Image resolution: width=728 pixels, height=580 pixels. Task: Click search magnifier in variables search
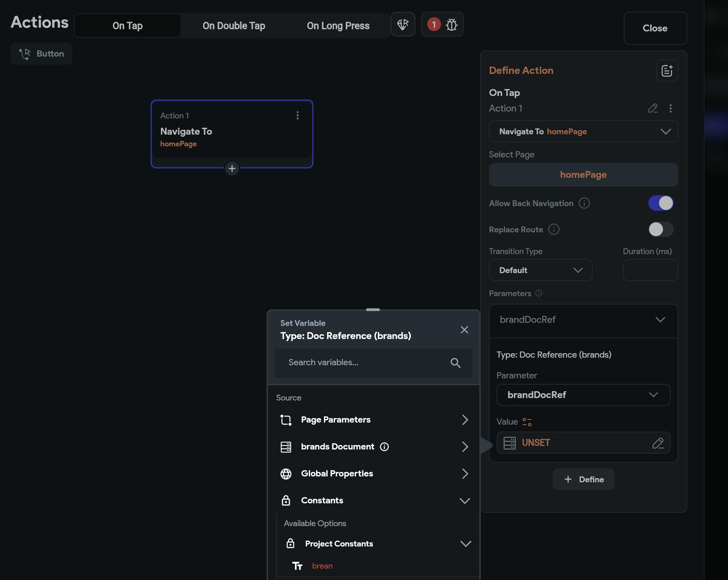[456, 363]
